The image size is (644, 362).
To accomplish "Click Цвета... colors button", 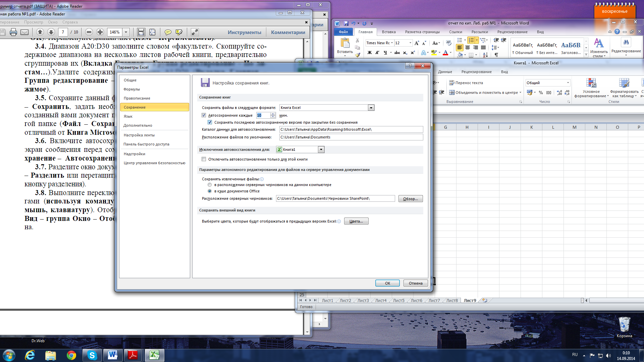I will (356, 221).
